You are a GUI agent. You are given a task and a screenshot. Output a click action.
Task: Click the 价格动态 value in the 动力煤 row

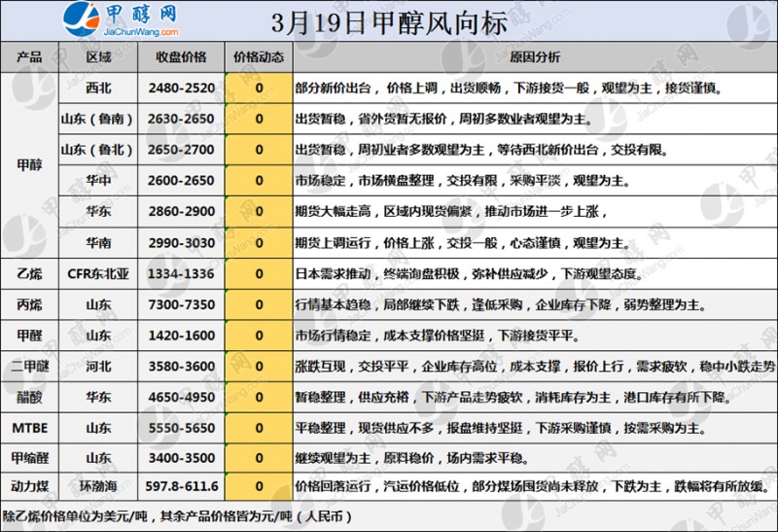click(259, 486)
